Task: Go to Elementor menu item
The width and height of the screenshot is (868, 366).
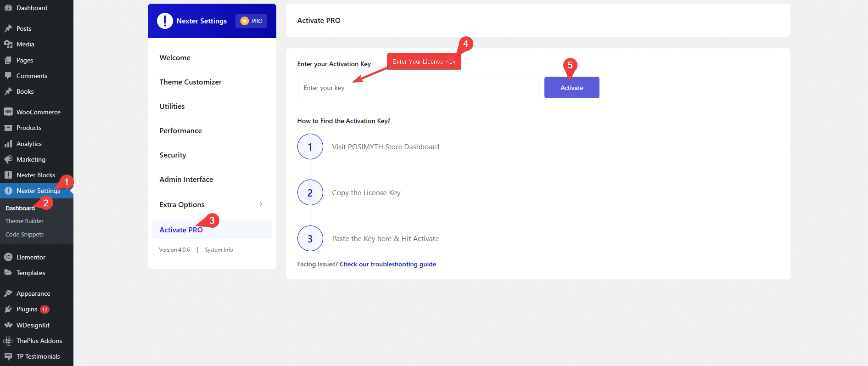Action: tap(31, 257)
